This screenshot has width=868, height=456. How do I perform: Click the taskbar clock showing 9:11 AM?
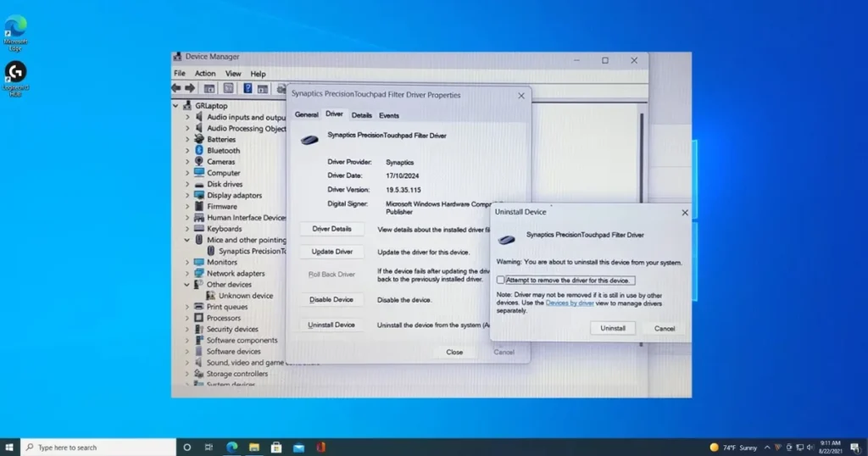tap(831, 448)
